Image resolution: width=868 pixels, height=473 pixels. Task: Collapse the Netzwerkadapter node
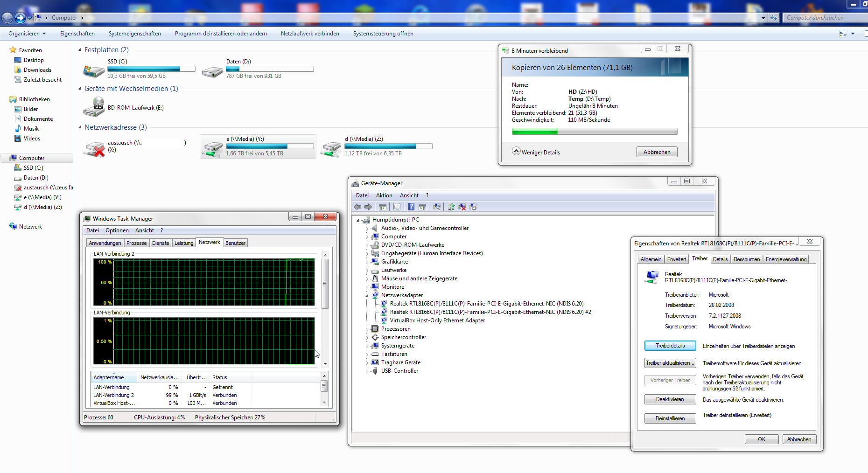(367, 296)
